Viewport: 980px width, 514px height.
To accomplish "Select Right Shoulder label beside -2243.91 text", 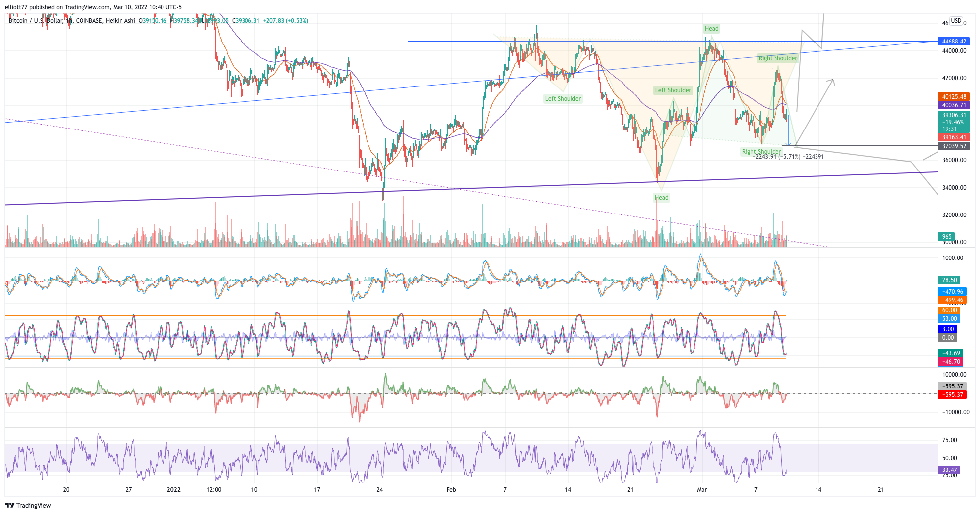I will tap(761, 152).
